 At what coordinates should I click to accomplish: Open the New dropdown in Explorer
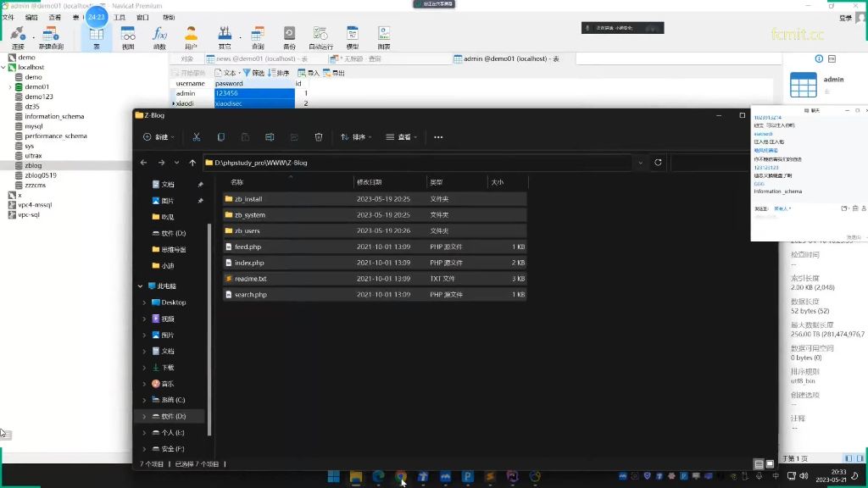click(x=159, y=136)
